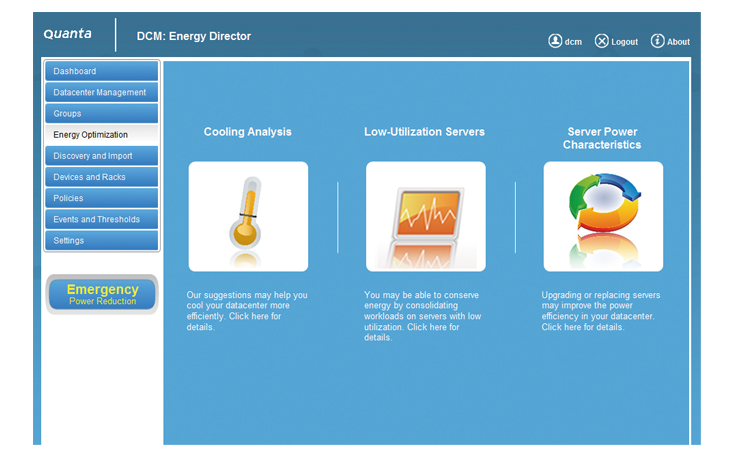
Task: Click the Cooling Analysis heading
Action: [x=248, y=132]
